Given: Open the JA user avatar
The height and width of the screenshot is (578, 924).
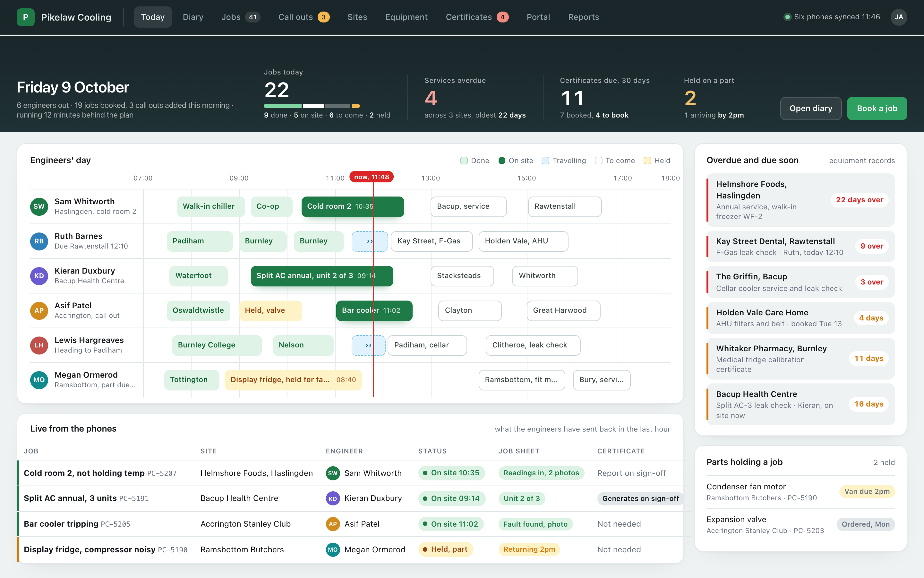Looking at the screenshot, I should (x=899, y=17).
